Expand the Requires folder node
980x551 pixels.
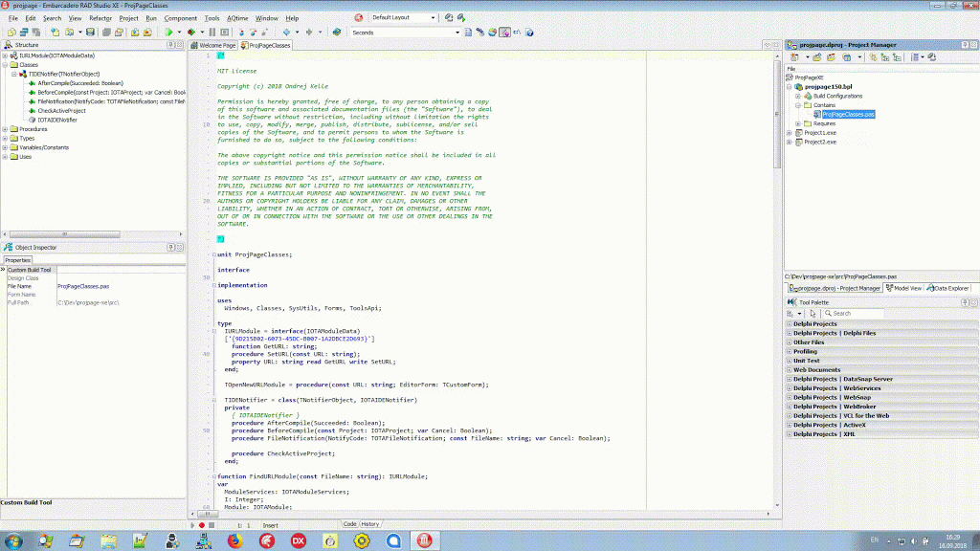coord(798,123)
